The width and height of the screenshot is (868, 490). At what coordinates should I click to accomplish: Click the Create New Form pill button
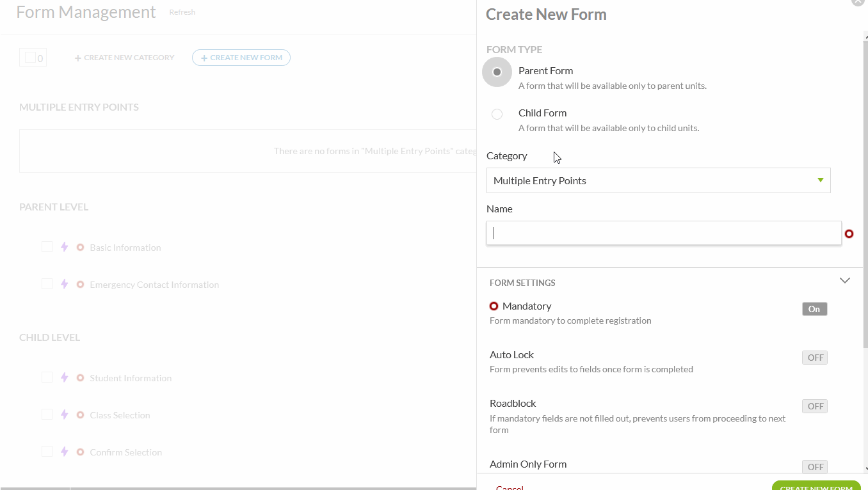tap(241, 58)
